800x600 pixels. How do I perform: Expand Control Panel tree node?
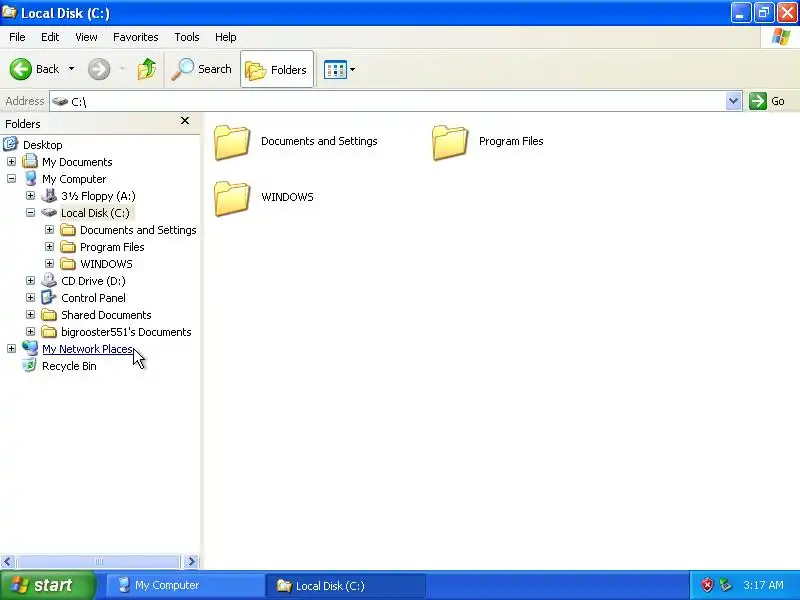[x=30, y=297]
